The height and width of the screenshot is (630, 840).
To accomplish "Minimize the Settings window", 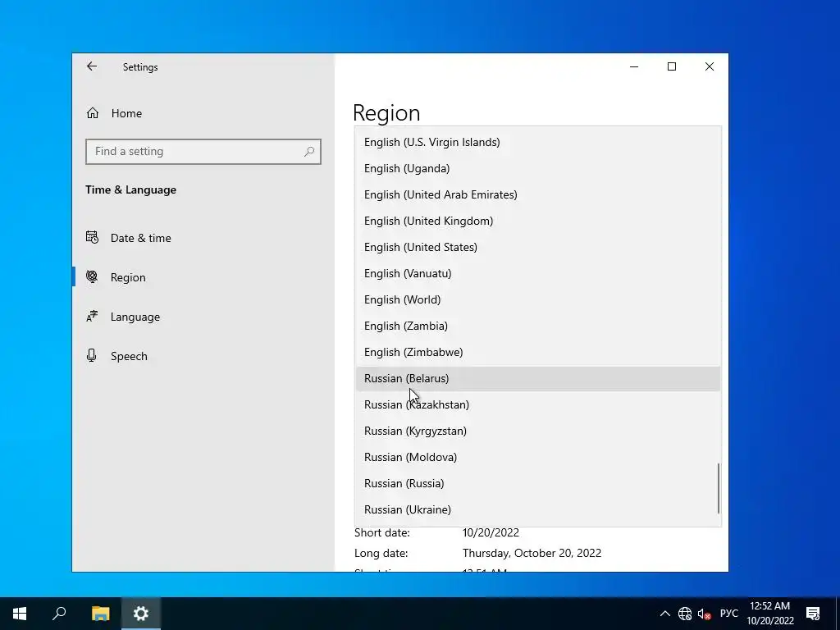I will click(x=634, y=67).
